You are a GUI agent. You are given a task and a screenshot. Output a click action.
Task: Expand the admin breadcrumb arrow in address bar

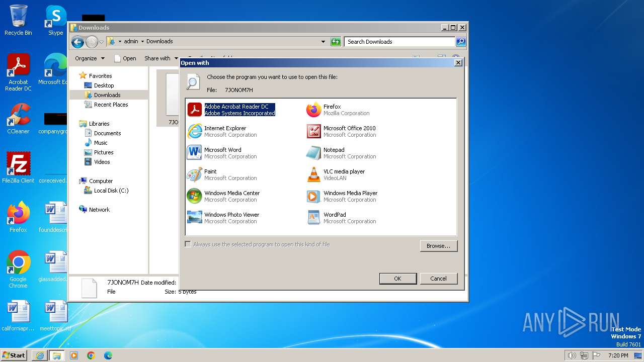click(x=142, y=41)
